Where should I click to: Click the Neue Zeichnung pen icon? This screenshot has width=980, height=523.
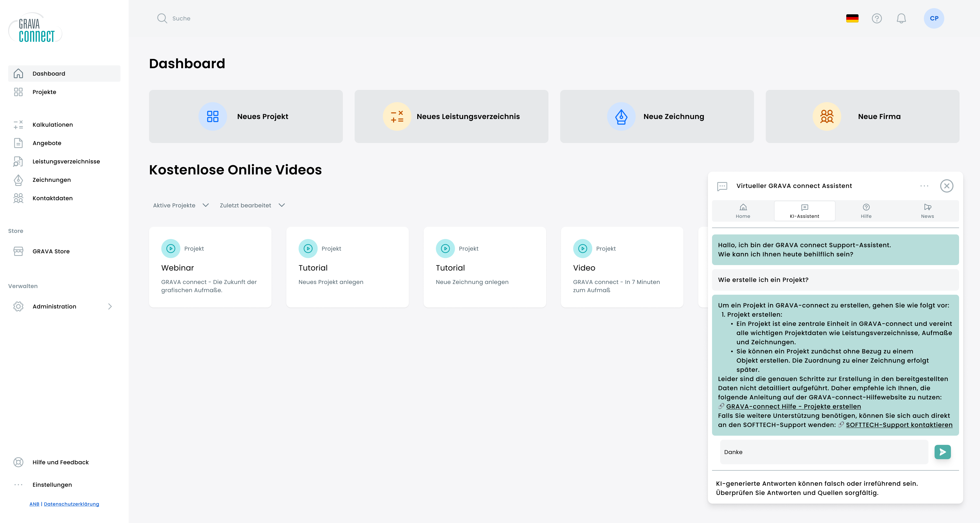click(x=621, y=116)
